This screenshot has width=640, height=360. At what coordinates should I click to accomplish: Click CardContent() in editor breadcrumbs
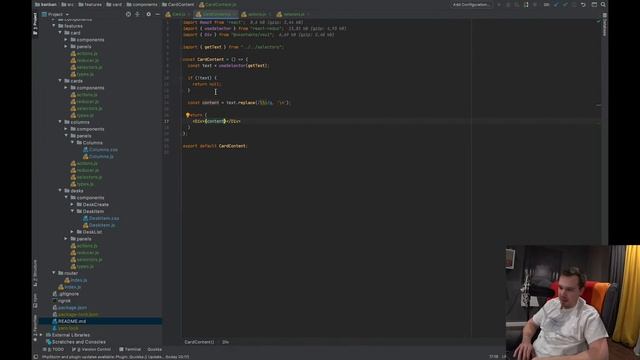[x=199, y=342]
